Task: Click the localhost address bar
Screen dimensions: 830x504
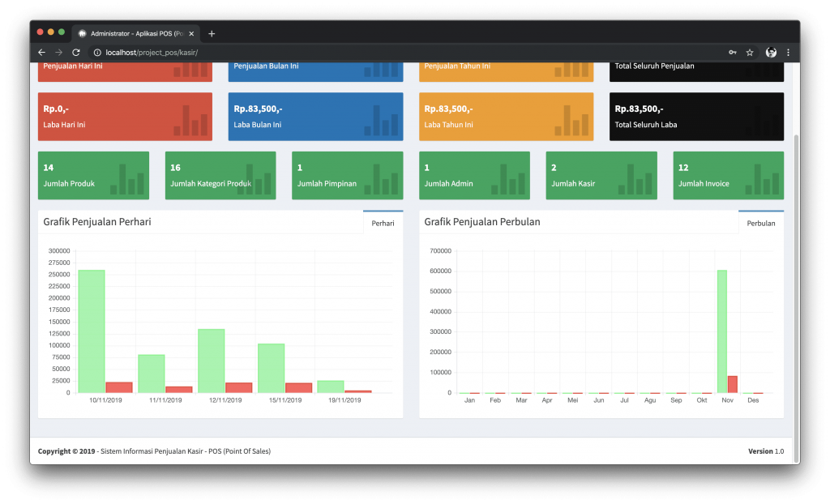Action: tap(405, 53)
